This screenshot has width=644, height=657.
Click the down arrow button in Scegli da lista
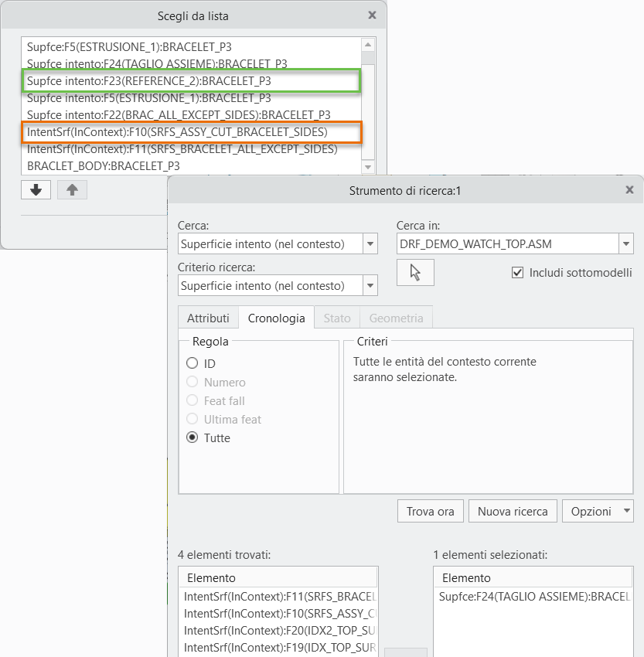click(36, 190)
